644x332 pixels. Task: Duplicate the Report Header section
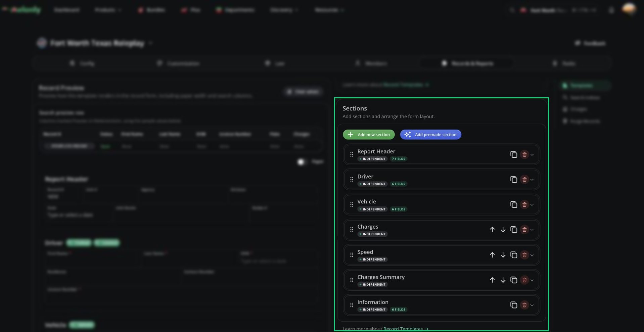click(513, 154)
